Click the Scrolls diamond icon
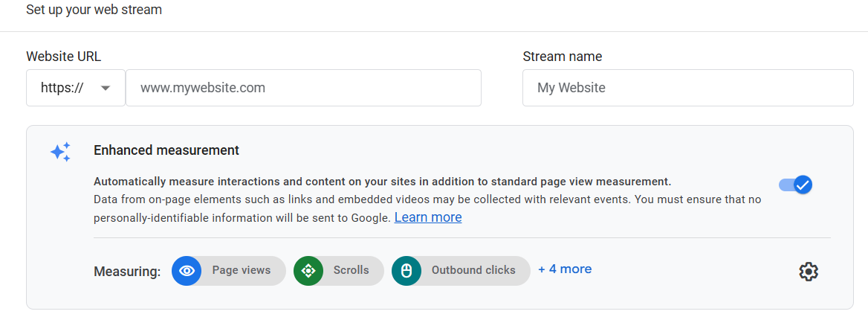868x320 pixels. tap(308, 271)
